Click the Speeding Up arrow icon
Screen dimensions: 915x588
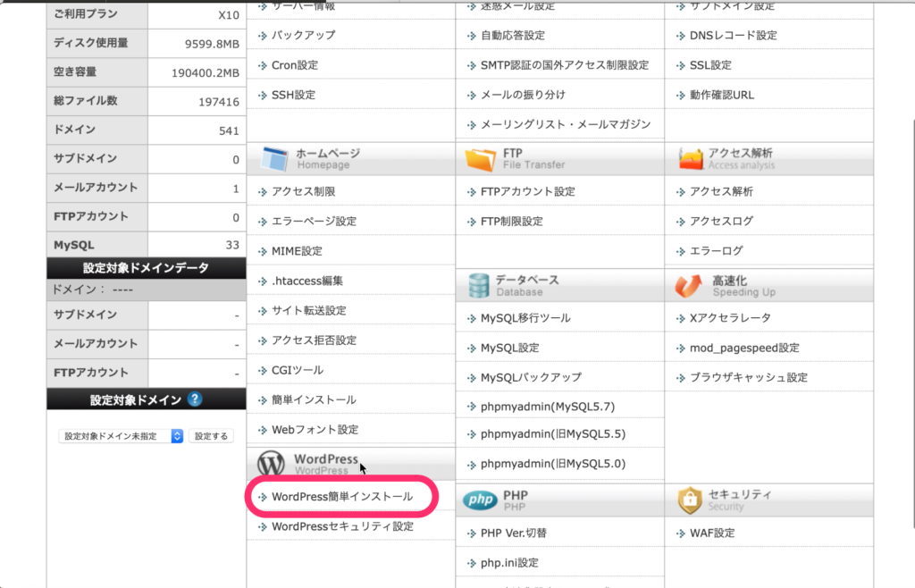pos(689,285)
